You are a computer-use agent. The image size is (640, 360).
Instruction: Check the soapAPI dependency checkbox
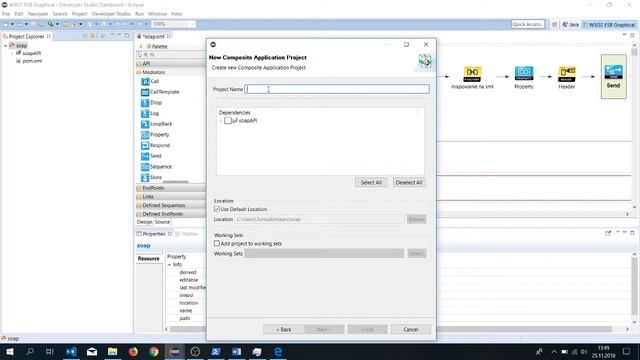[x=228, y=120]
